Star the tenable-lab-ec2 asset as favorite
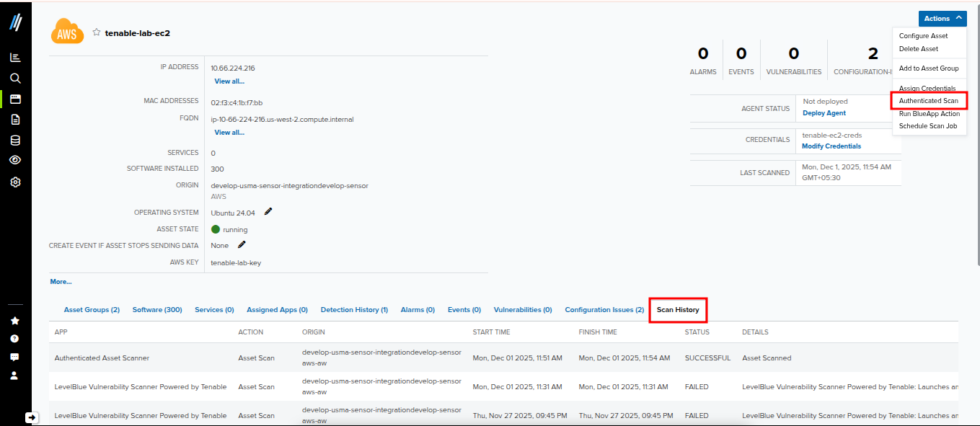Image resolution: width=980 pixels, height=426 pixels. point(97,32)
